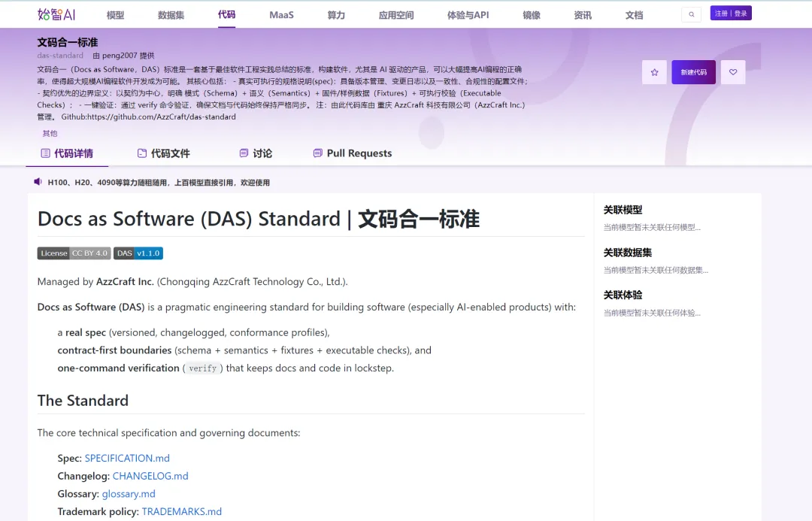Click the 代码文件 folder icon

(x=142, y=153)
